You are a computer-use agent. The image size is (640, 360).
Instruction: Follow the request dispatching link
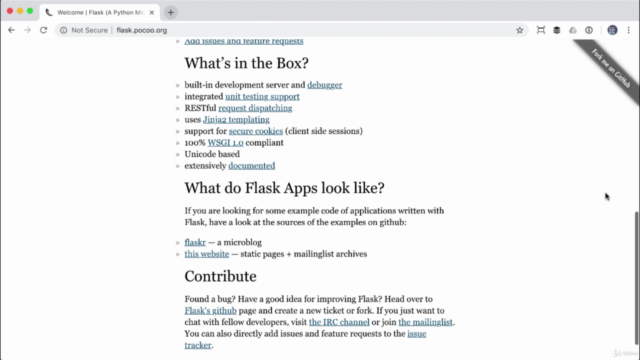[255, 108]
